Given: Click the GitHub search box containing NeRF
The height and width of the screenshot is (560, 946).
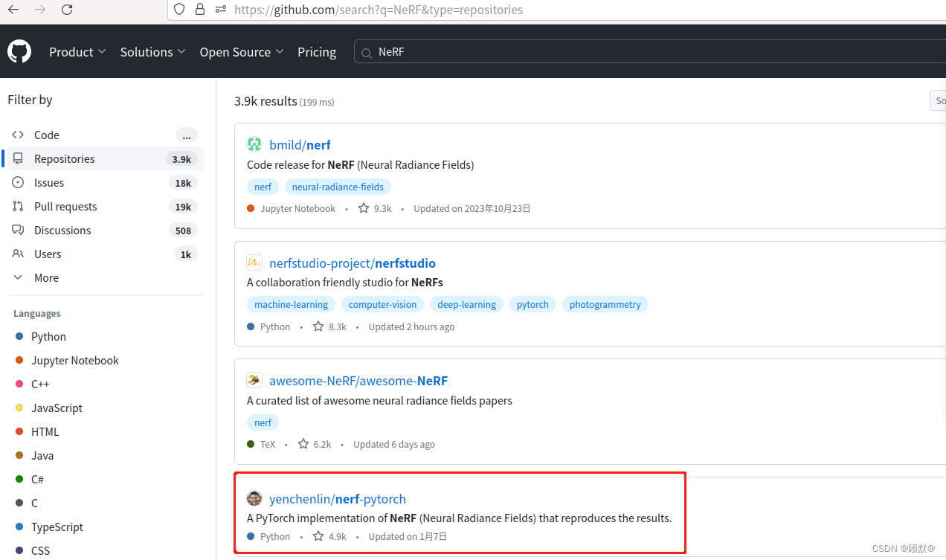Looking at the screenshot, I should pyautogui.click(x=650, y=52).
